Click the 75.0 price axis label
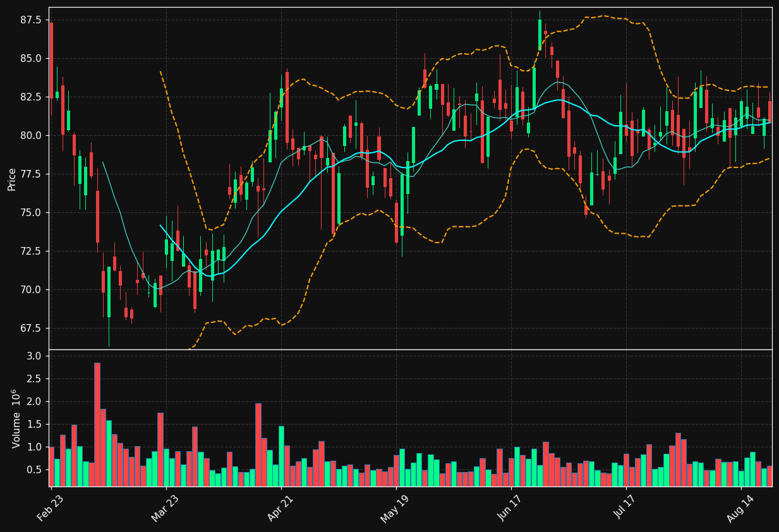 coord(32,213)
